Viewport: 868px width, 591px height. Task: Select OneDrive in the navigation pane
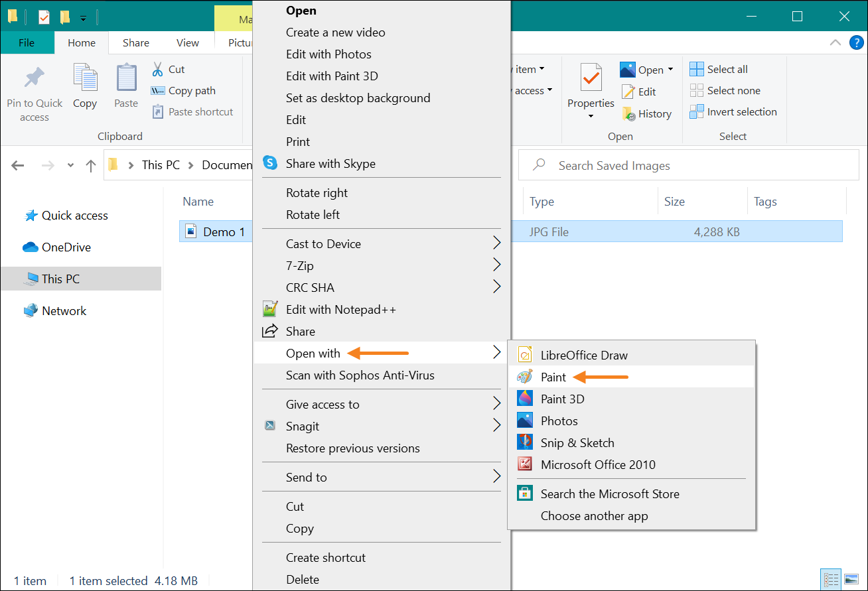66,247
